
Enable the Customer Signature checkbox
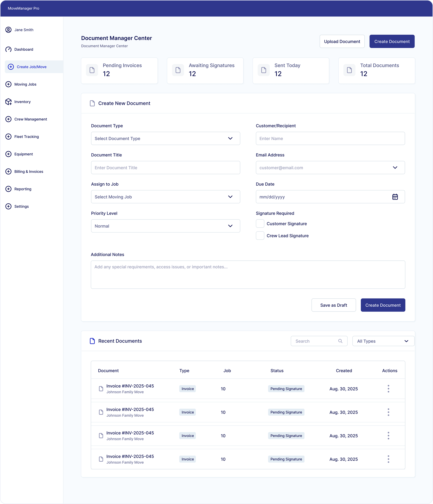pos(260,224)
